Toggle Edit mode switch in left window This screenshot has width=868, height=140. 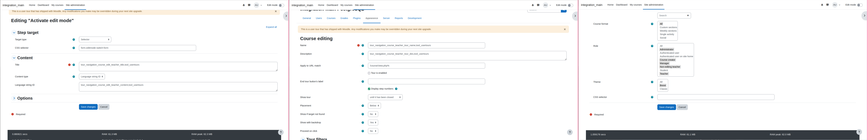[281, 5]
